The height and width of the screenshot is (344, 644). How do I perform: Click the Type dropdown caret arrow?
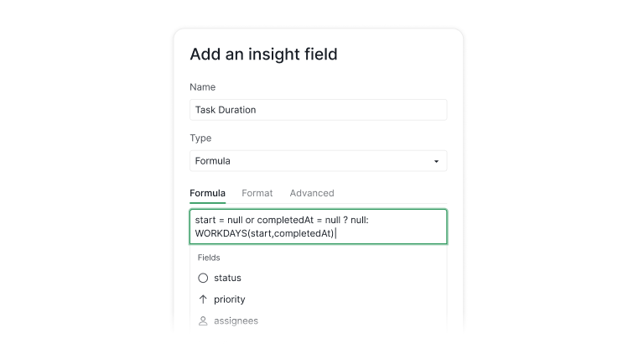click(x=436, y=161)
